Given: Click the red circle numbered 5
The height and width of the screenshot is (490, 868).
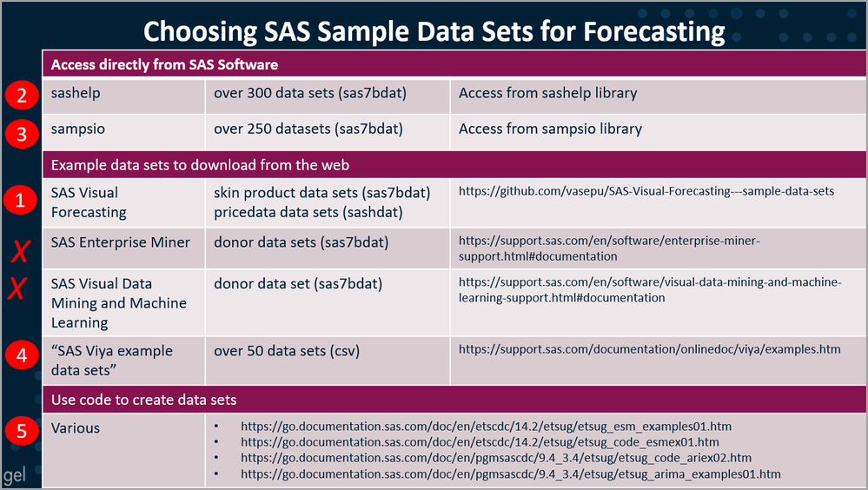Looking at the screenshot, I should click(19, 429).
